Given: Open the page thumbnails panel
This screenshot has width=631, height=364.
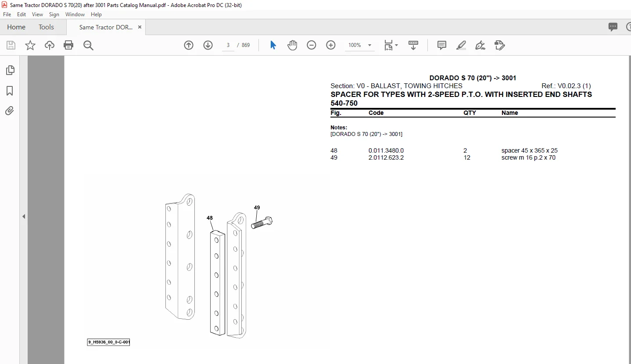Looking at the screenshot, I should point(10,70).
